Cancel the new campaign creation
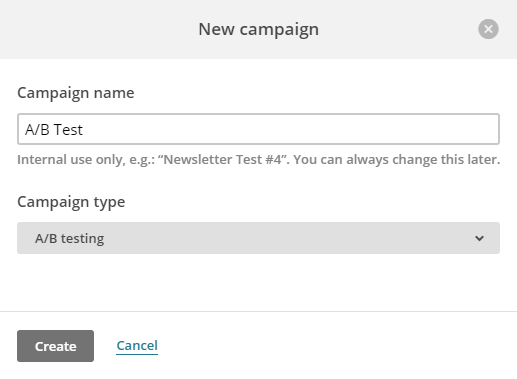Image resolution: width=517 pixels, height=379 pixels. click(137, 346)
